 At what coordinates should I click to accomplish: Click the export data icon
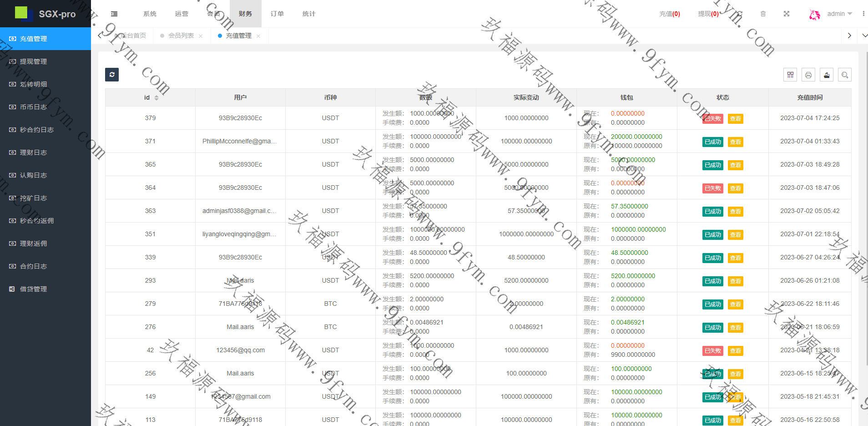click(827, 75)
